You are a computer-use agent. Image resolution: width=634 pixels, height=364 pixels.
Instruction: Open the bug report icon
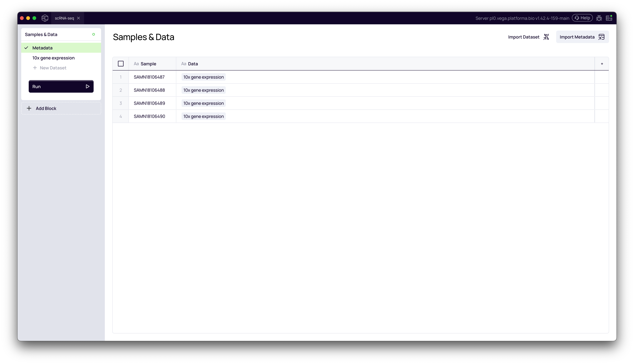point(599,18)
